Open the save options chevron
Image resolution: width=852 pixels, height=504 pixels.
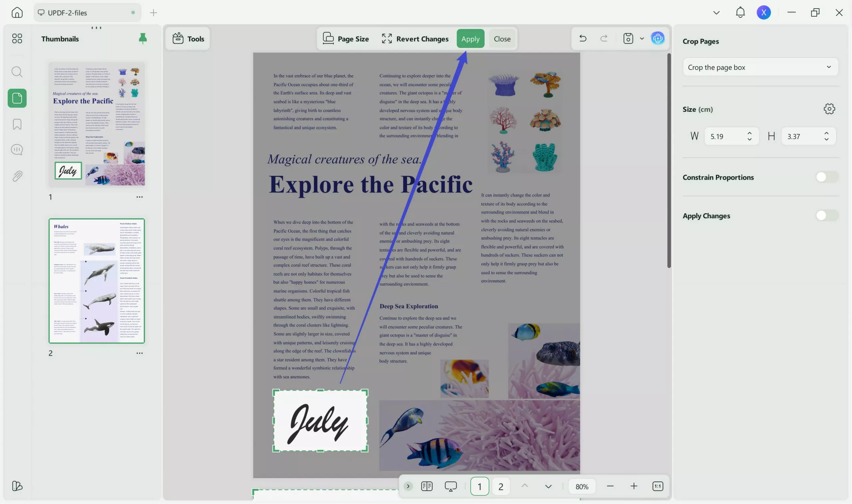pyautogui.click(x=642, y=38)
